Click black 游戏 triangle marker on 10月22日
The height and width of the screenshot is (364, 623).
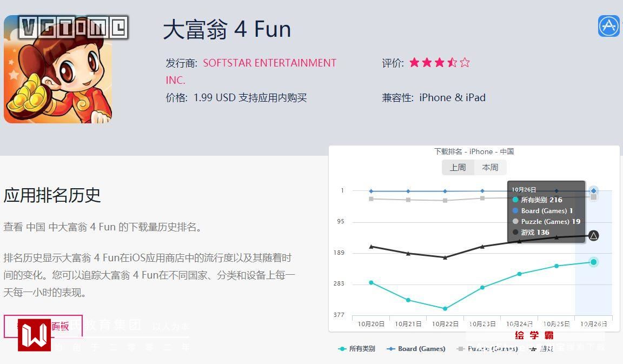[445, 257]
